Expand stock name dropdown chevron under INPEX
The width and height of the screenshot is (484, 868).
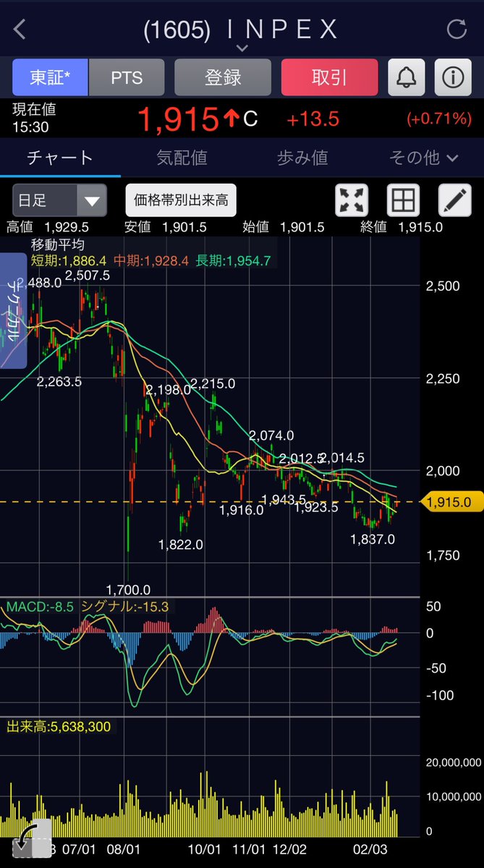242,48
